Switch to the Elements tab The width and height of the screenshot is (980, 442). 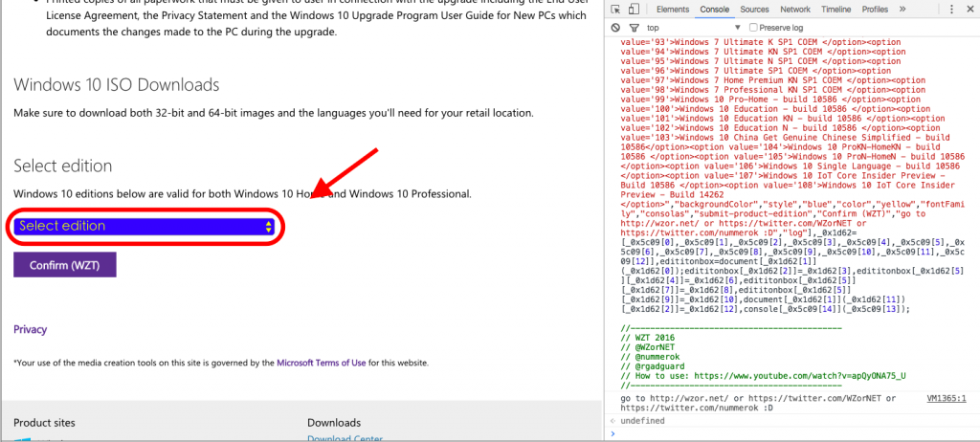pyautogui.click(x=673, y=10)
